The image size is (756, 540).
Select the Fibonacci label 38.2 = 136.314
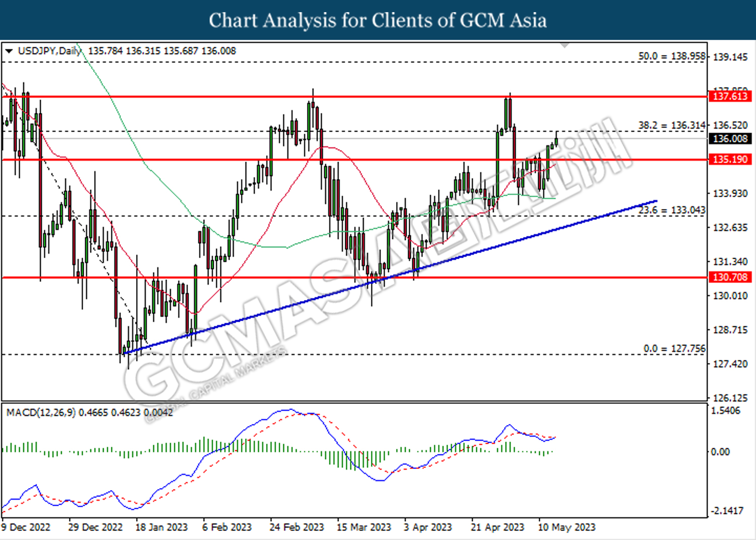672,125
